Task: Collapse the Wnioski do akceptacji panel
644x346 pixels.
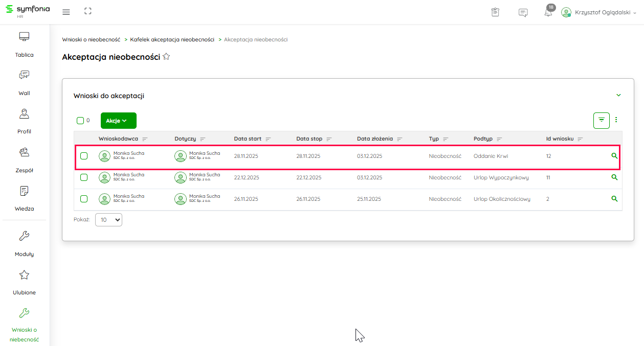Action: pyautogui.click(x=618, y=96)
